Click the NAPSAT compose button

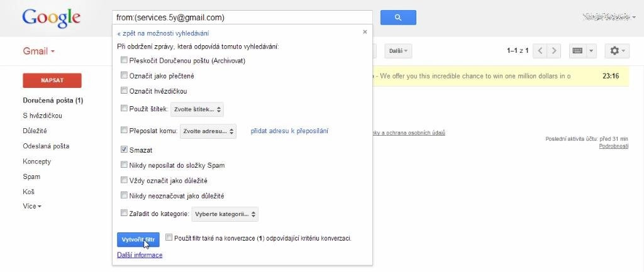[52, 80]
